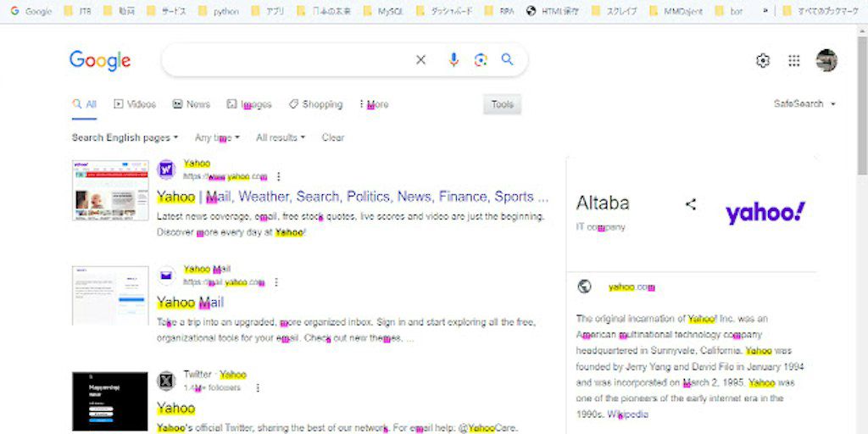
Task: Open the Yahoo Mail page thumbnail
Action: (x=110, y=296)
